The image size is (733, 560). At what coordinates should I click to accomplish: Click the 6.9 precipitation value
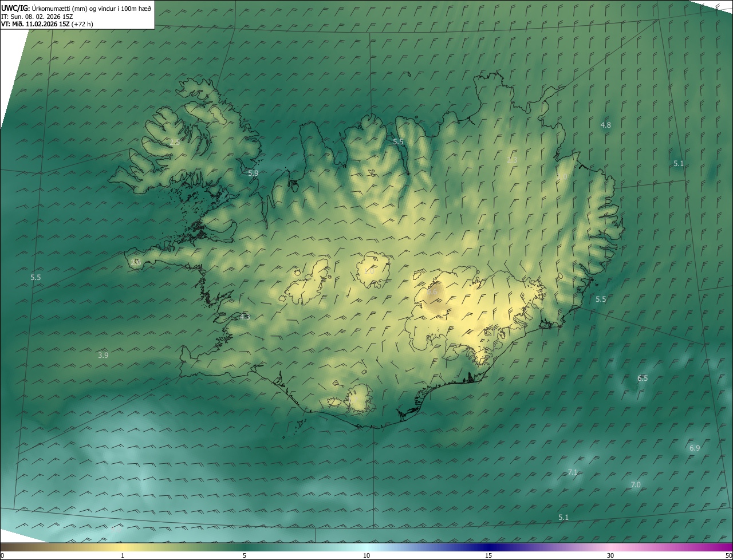[695, 448]
